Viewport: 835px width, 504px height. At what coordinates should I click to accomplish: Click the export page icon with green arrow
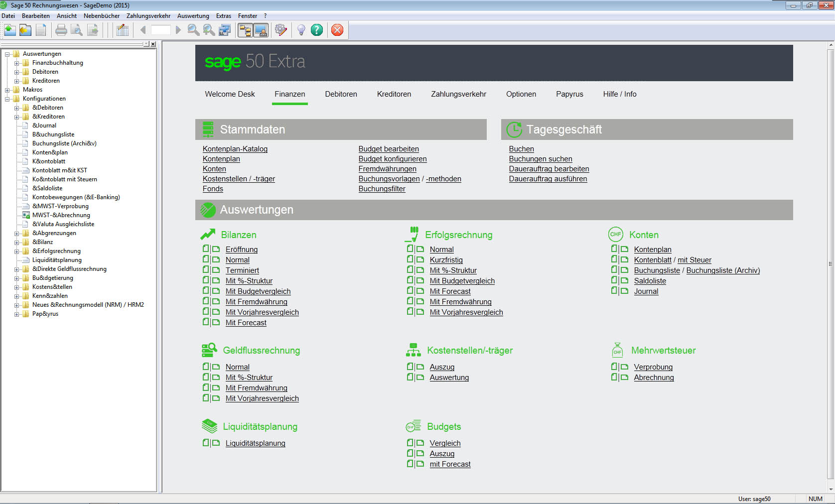coord(93,30)
